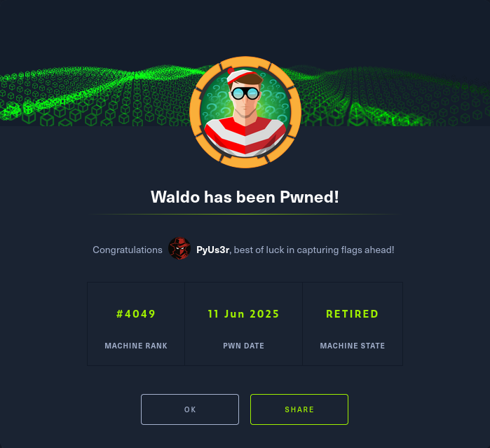Image resolution: width=490 pixels, height=448 pixels.
Task: Click Waldo's striped hat in the avatar
Action: pos(241,75)
